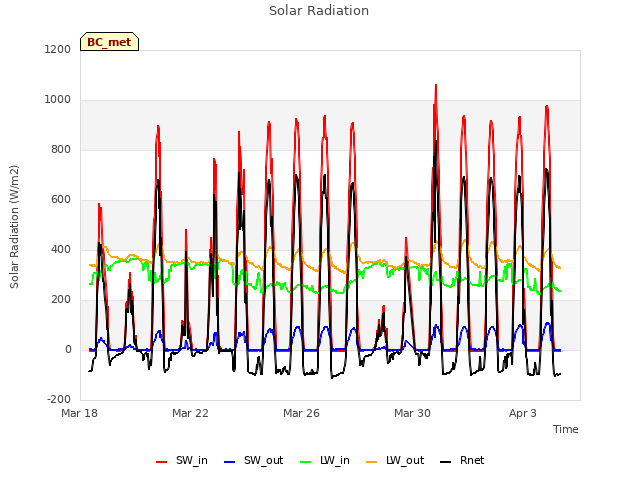Click the 600 y-axis tick label

click(61, 200)
